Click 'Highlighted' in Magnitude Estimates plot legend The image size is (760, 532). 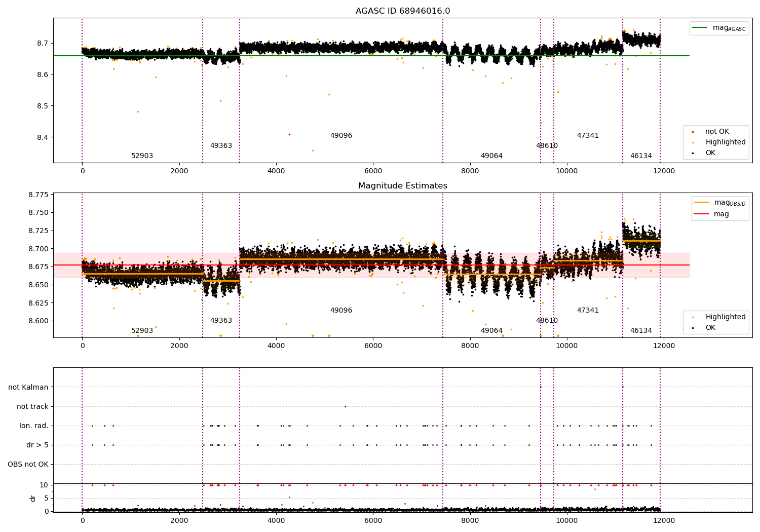coord(725,317)
